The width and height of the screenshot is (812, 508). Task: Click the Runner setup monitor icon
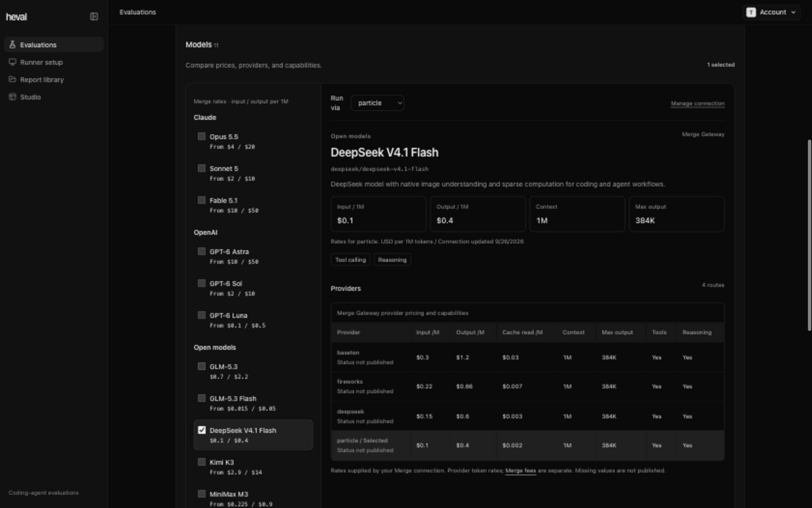point(12,62)
